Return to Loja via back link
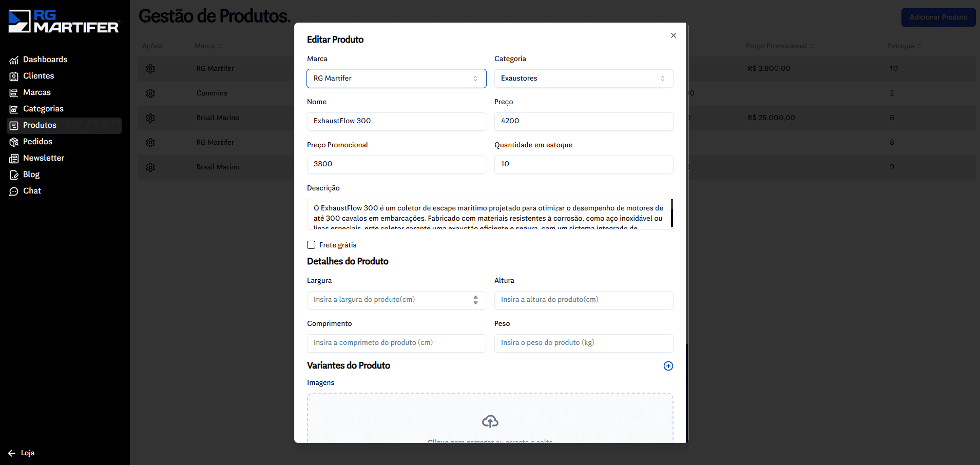 pos(22,453)
